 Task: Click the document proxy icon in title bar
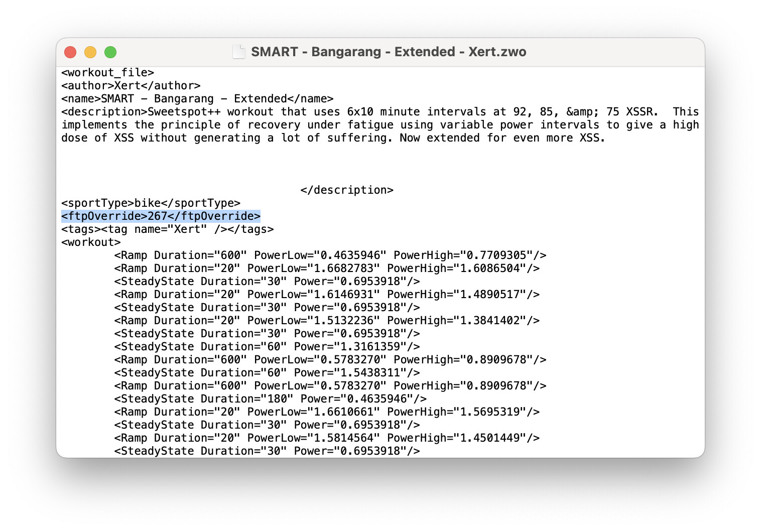239,52
